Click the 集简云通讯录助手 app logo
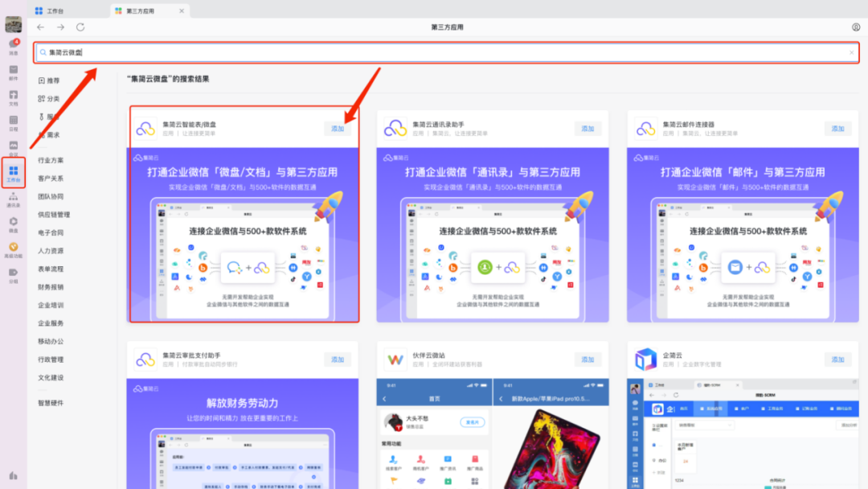 point(395,129)
